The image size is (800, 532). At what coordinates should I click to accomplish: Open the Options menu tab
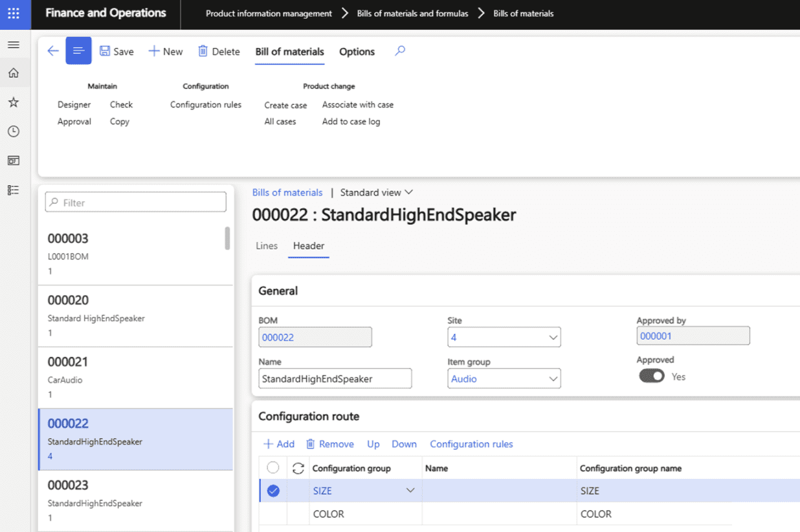[x=357, y=52]
